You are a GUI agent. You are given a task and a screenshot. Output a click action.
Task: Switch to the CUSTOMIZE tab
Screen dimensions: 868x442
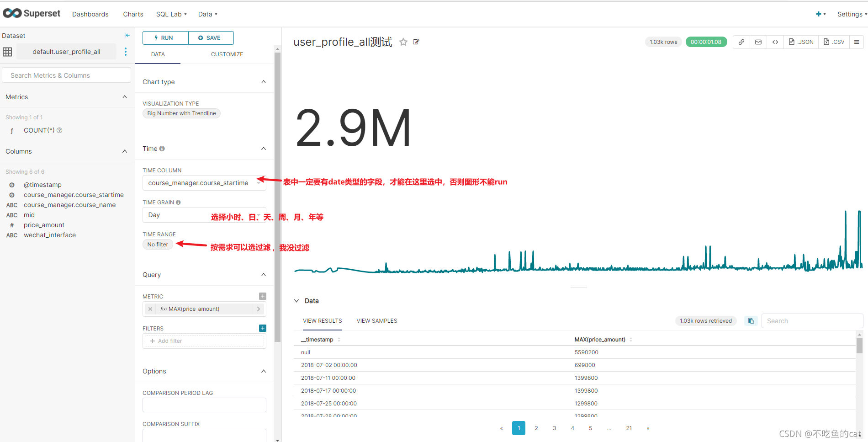coord(227,54)
